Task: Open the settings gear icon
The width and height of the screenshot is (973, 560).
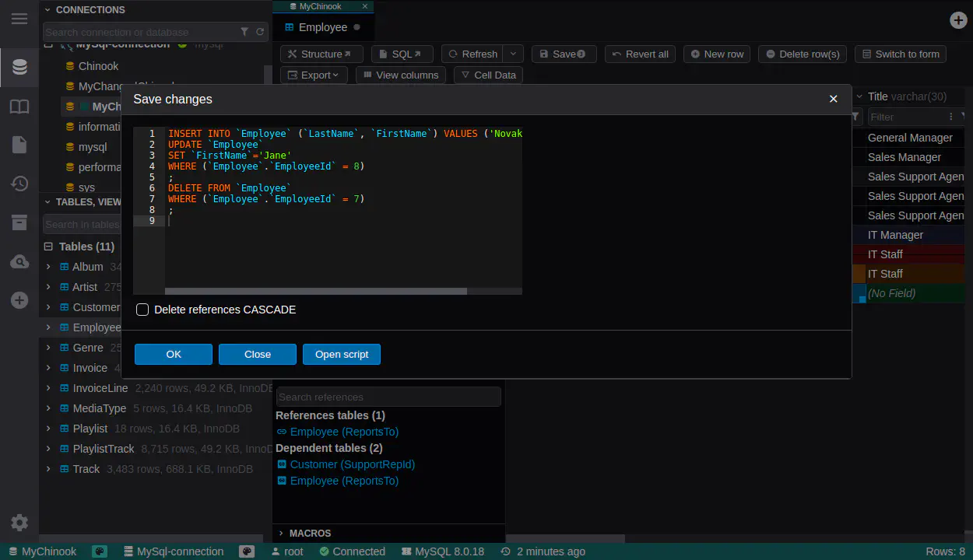Action: tap(19, 523)
